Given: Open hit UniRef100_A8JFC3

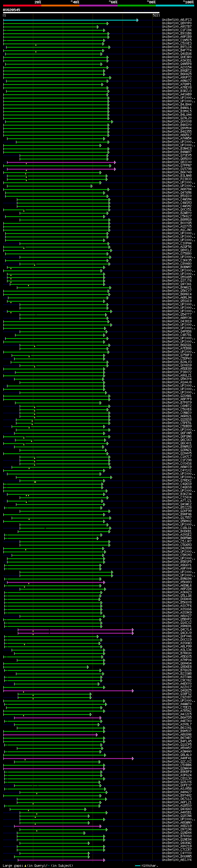Looking at the screenshot, I should tap(177, 20).
